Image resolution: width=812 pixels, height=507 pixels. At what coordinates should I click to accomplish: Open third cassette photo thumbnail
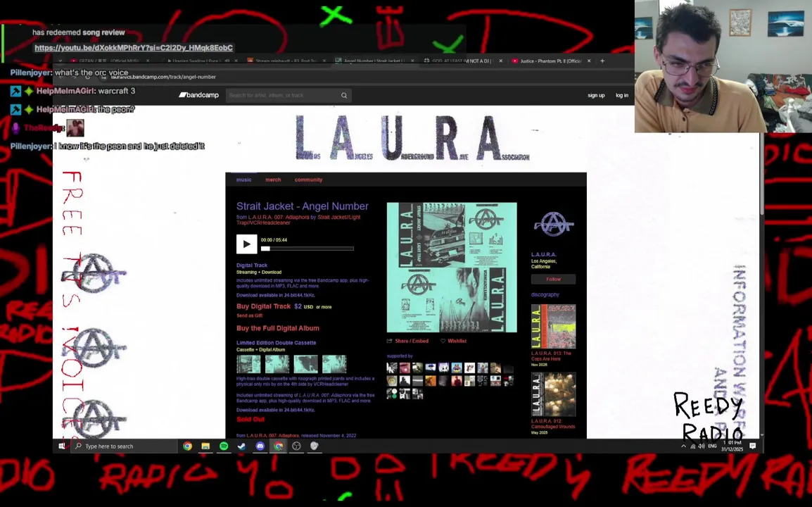[305, 364]
